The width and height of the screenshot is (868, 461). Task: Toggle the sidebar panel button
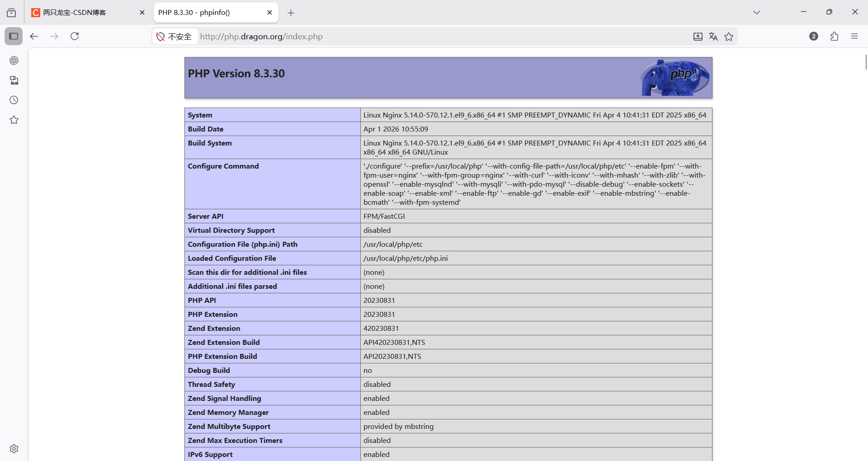click(14, 36)
